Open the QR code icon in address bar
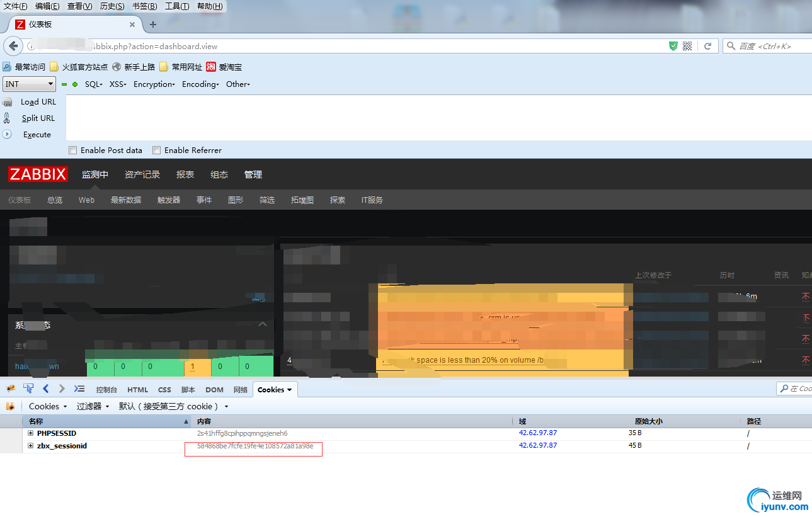The height and width of the screenshot is (517, 812). (687, 46)
